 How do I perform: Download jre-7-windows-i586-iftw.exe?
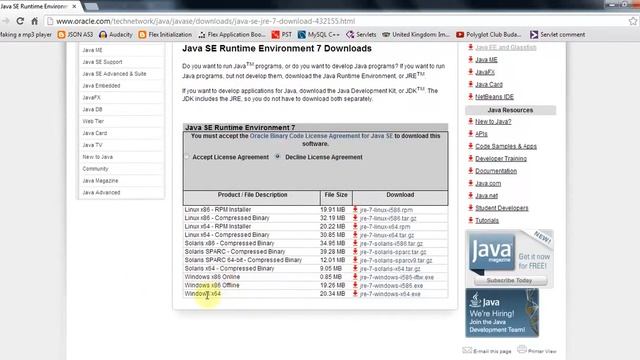(397, 277)
